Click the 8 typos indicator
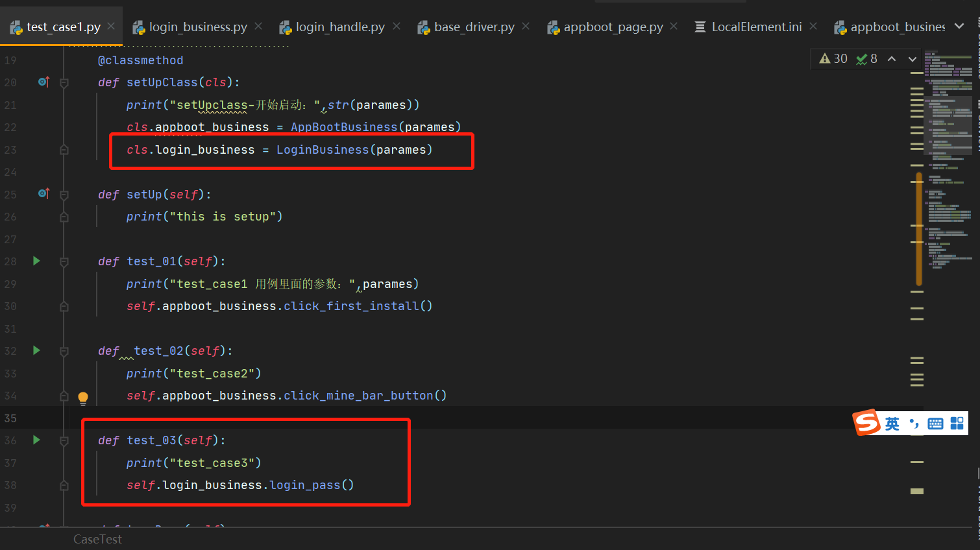This screenshot has height=550, width=980. 866,58
